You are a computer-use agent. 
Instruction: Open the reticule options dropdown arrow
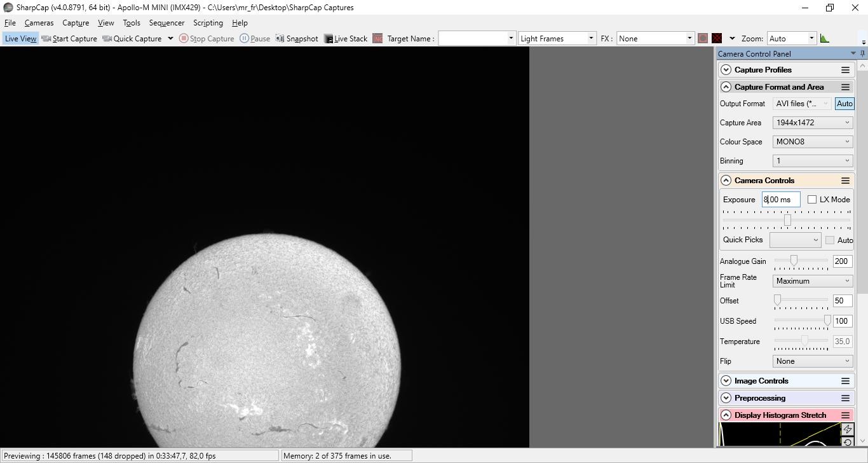click(x=732, y=38)
